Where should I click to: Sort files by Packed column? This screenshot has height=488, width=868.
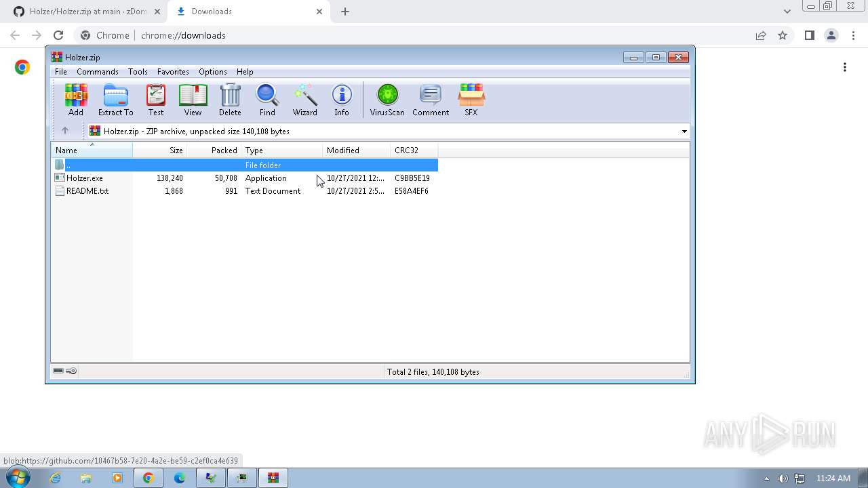coord(214,150)
